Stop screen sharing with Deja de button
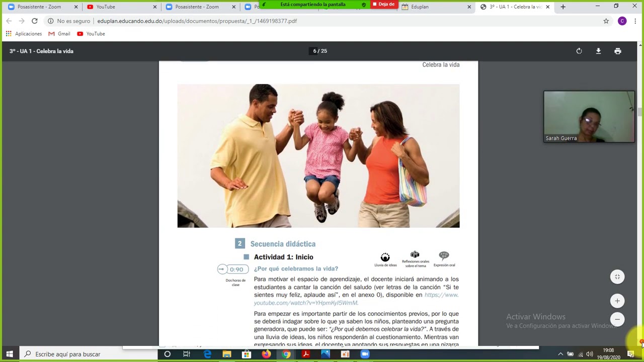This screenshot has height=362, width=644. click(384, 5)
